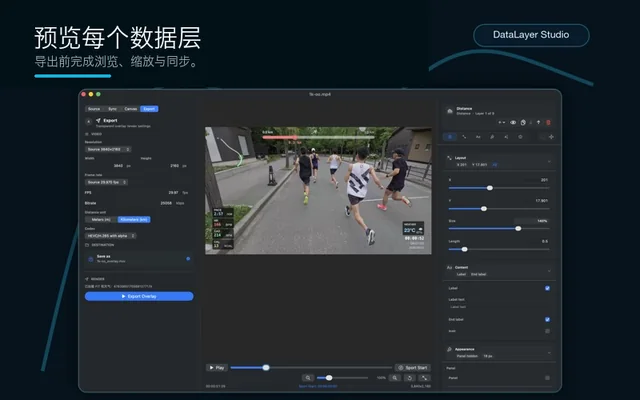640x400 pixels.
Task: Switch to the Sync tab
Action: 112,109
